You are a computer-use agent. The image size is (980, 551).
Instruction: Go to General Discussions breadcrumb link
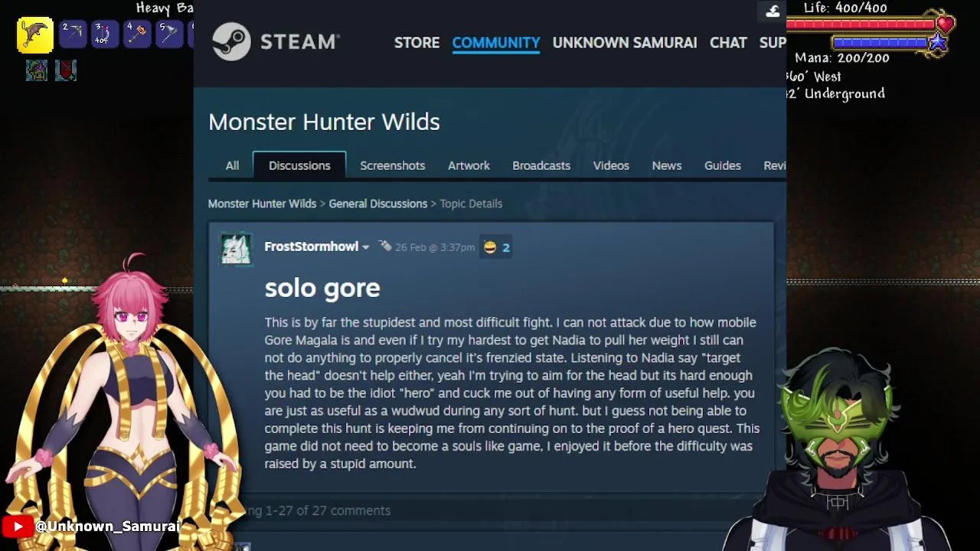[x=378, y=204]
